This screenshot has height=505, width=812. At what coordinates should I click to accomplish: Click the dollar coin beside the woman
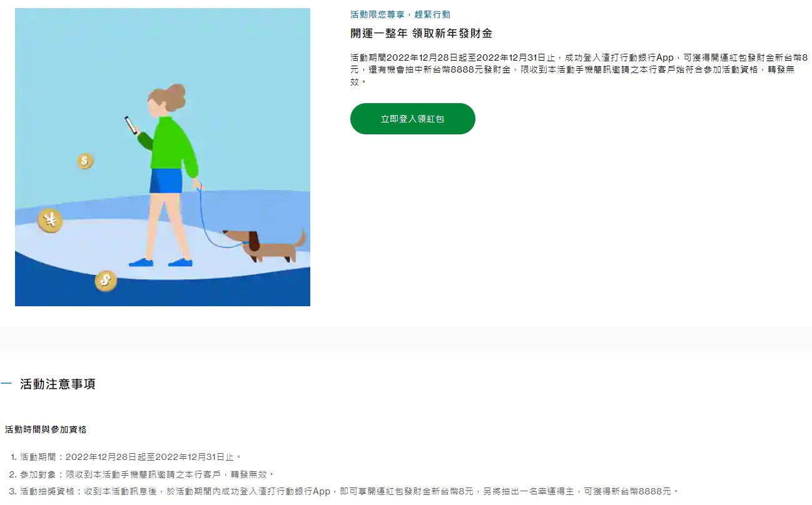coord(85,161)
